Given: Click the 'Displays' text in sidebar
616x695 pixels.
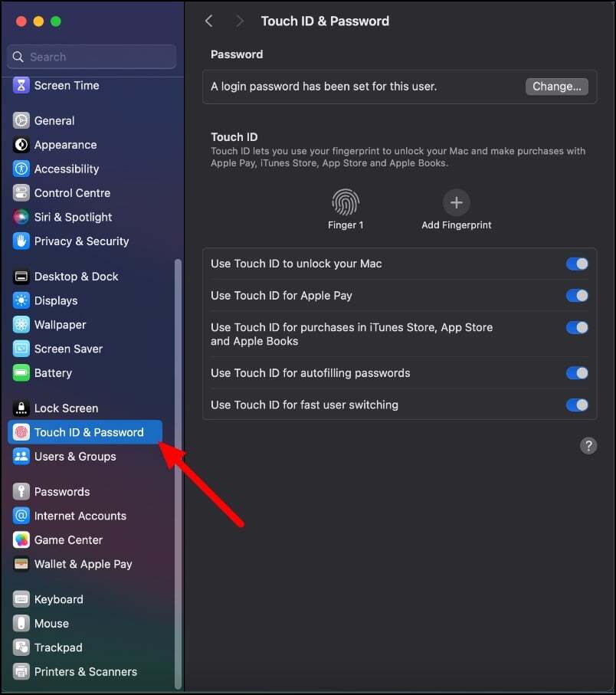Looking at the screenshot, I should tap(56, 300).
